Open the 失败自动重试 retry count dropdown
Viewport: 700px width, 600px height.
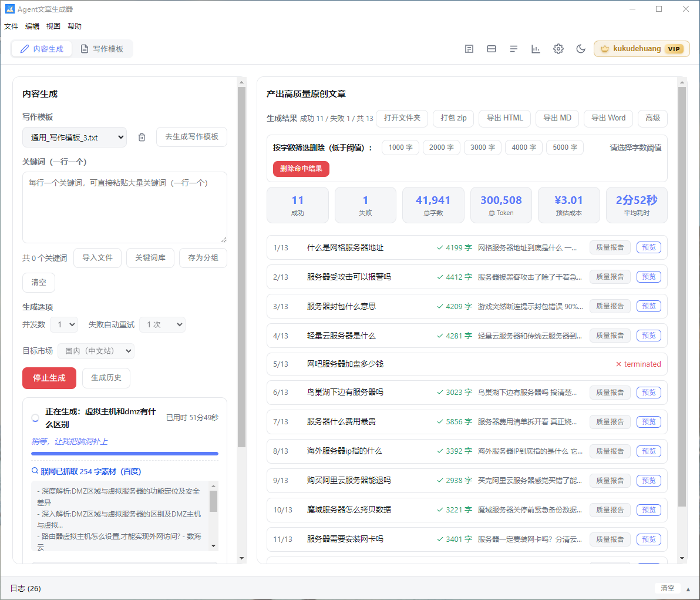point(163,325)
